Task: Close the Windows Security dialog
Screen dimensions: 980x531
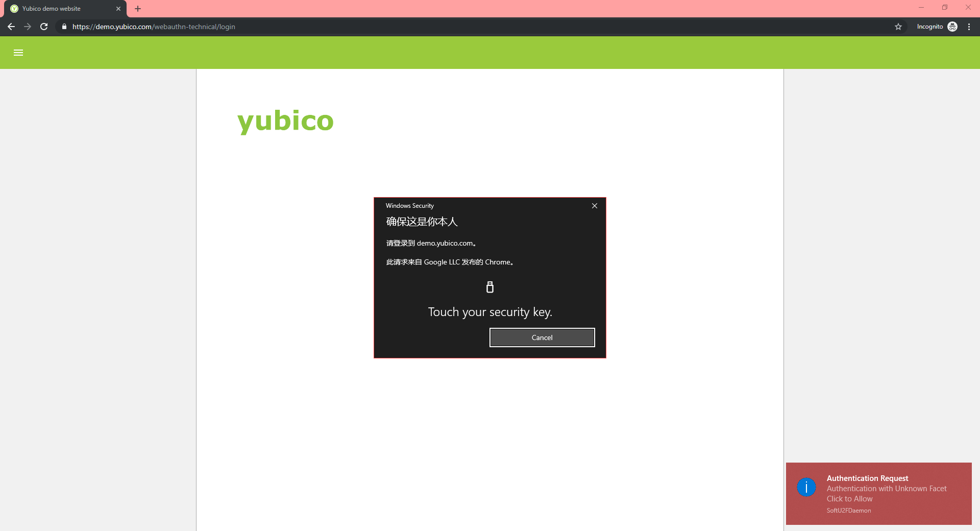Action: [x=595, y=206]
